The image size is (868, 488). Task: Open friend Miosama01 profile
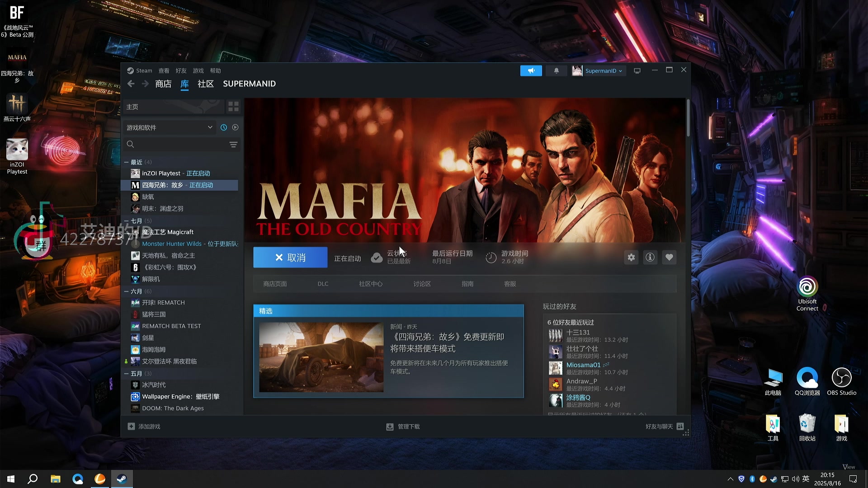coord(583,365)
